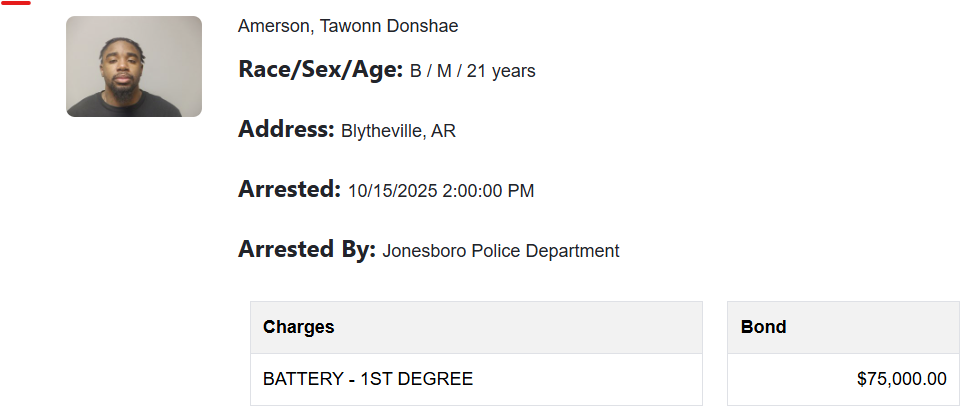This screenshot has width=967, height=412.
Task: Click the Bond column header
Action: coord(763,327)
